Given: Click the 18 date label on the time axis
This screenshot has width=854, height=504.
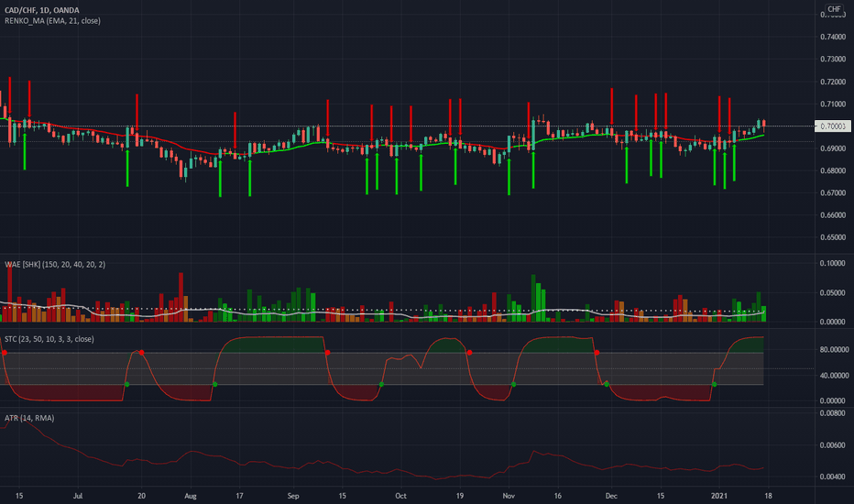Looking at the screenshot, I should 768,496.
